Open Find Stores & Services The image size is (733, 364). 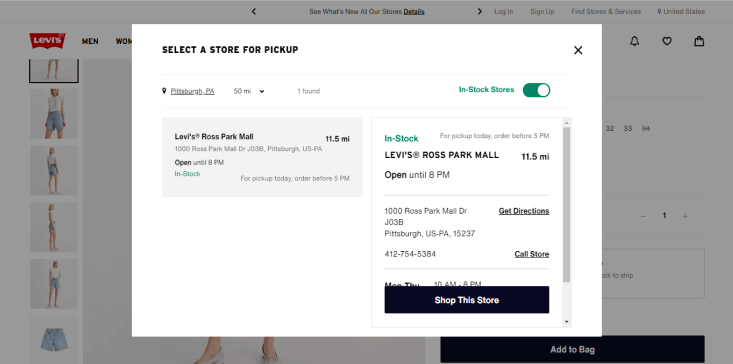(606, 12)
